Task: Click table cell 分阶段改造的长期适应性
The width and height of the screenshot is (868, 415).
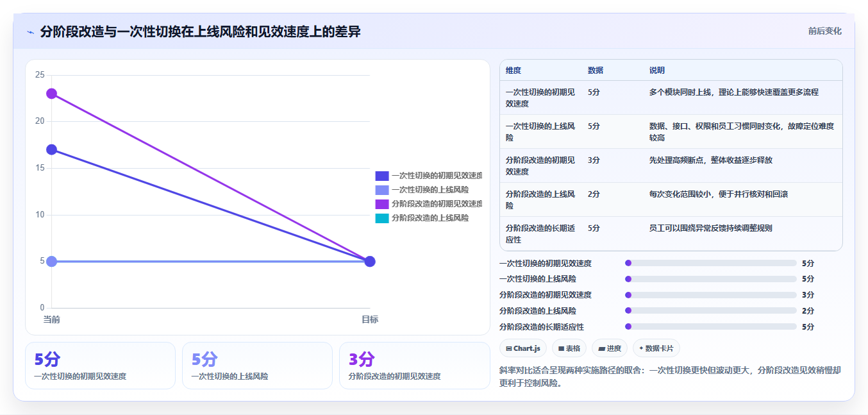Action: 541,233
